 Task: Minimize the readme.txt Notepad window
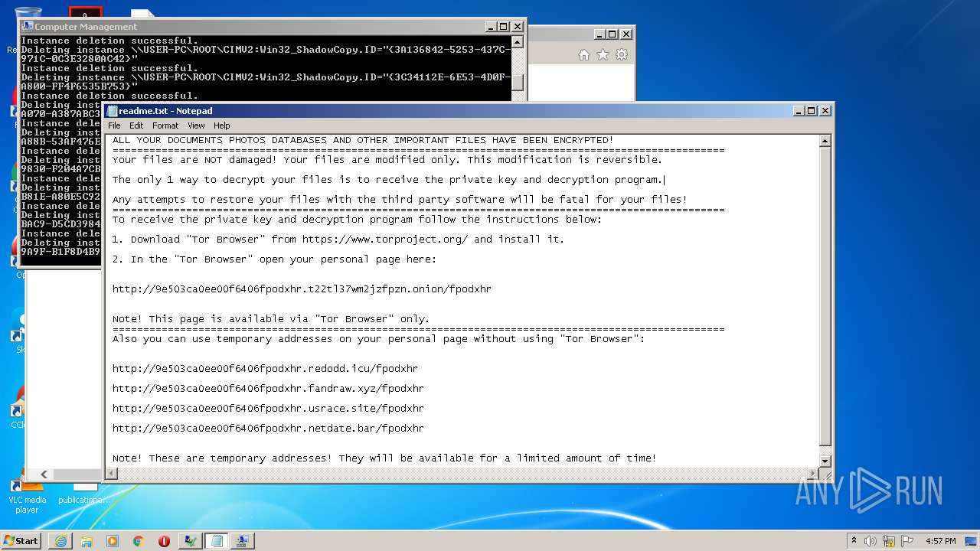(798, 111)
